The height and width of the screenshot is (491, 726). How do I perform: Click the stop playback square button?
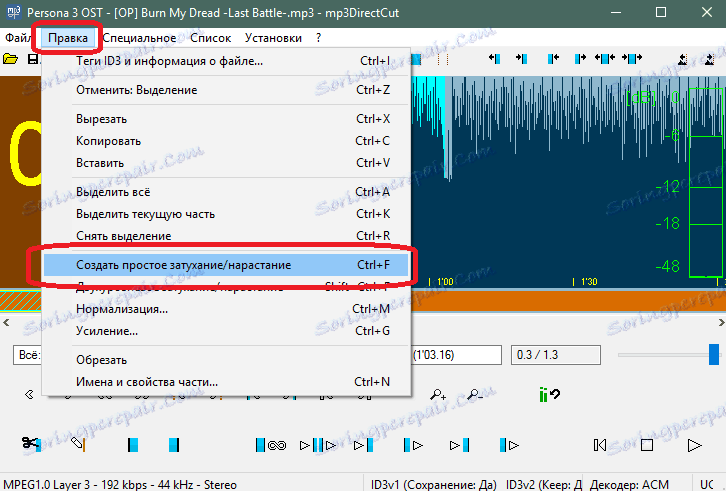coord(647,445)
